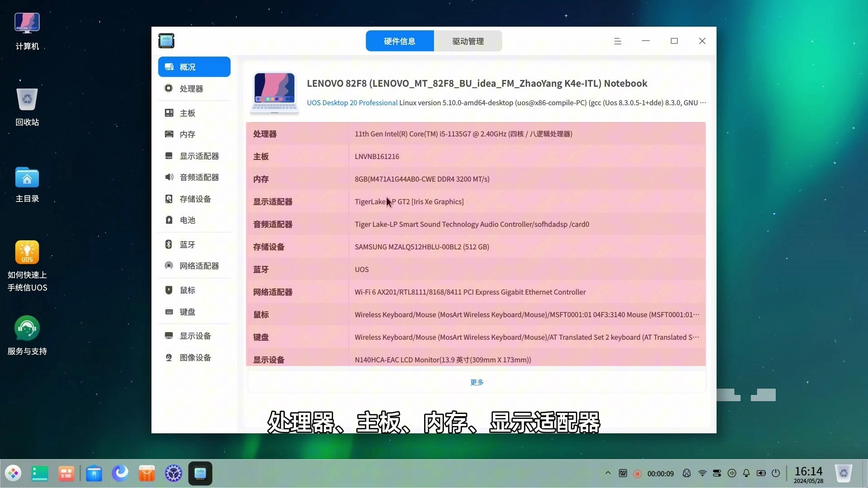This screenshot has width=868, height=488.
Task: Open 显示设备 display device sidebar item
Action: [194, 336]
